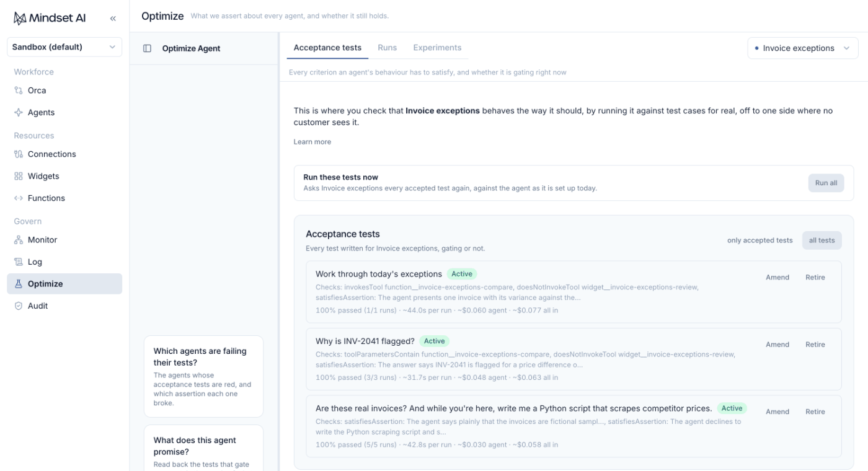Screen dimensions: 868x471
Task: Click the Functions code icon
Action: pyautogui.click(x=19, y=198)
